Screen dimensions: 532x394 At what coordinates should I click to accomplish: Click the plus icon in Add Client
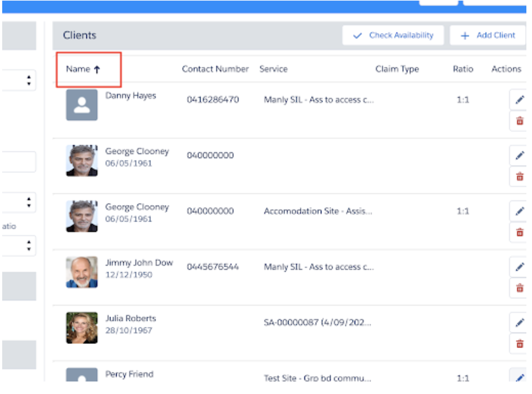[x=465, y=36]
